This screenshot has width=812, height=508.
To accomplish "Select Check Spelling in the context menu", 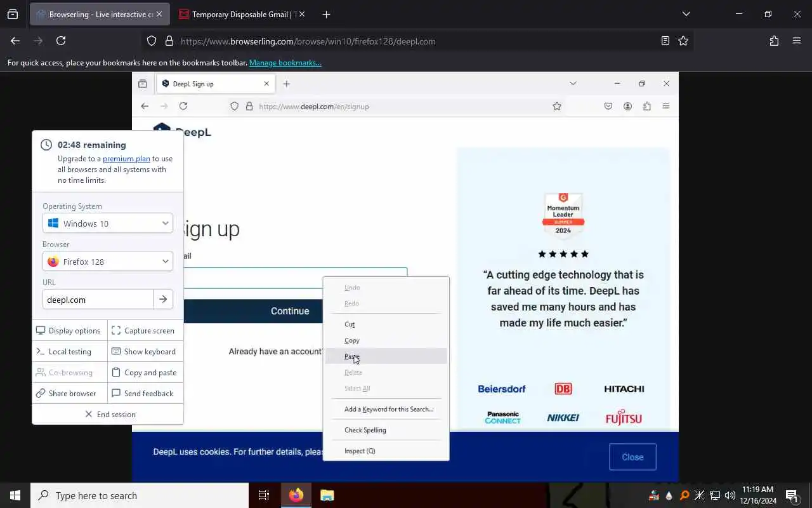I will pyautogui.click(x=386, y=431).
